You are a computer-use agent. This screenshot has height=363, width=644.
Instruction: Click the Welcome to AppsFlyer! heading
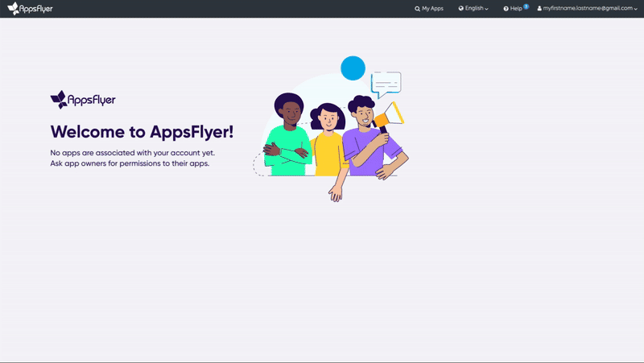[x=142, y=131]
